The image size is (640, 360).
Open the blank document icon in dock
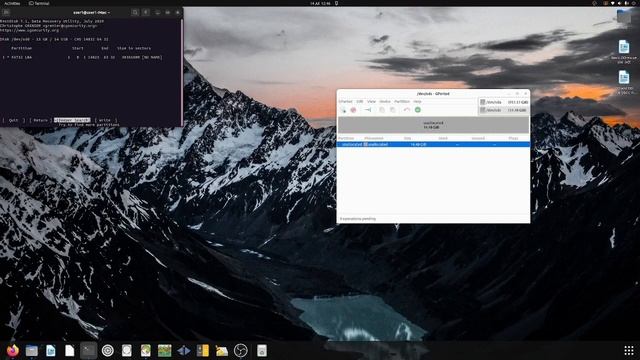point(70,351)
